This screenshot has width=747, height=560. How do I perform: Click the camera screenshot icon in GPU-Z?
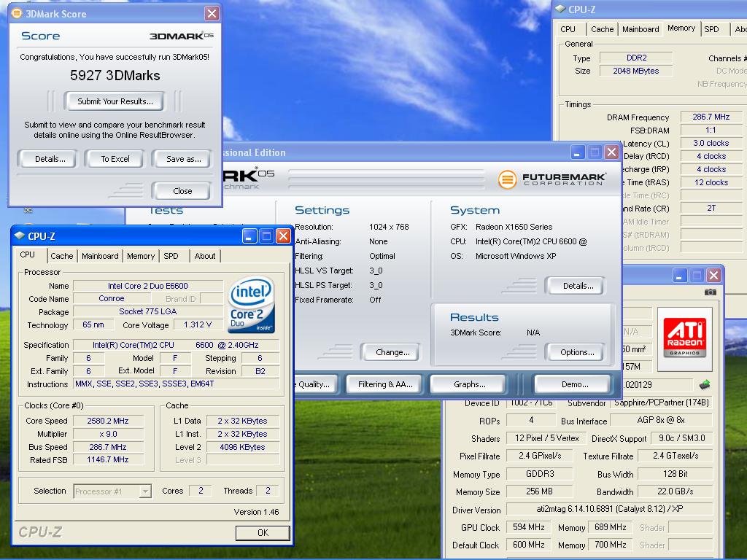(x=710, y=292)
